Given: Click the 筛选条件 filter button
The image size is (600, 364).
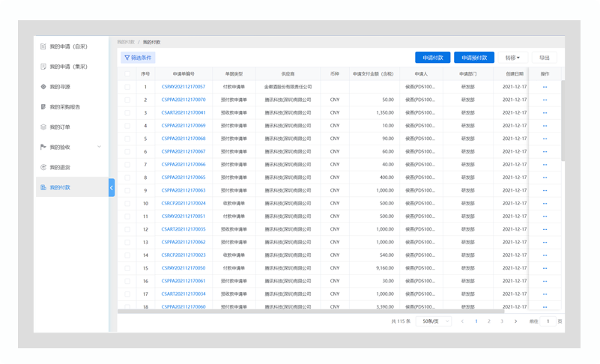Looking at the screenshot, I should 138,58.
